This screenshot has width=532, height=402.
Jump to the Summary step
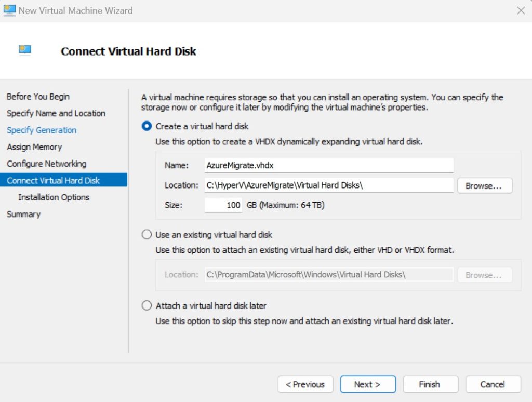pos(23,214)
